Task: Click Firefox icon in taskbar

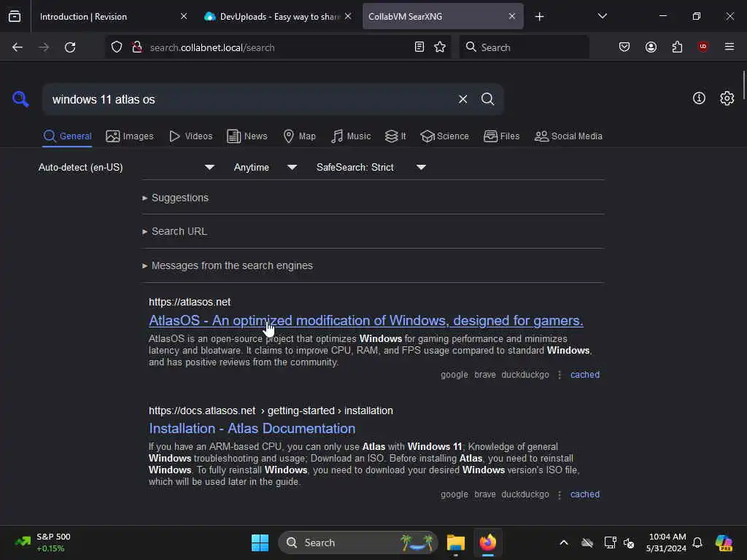Action: tap(488, 542)
